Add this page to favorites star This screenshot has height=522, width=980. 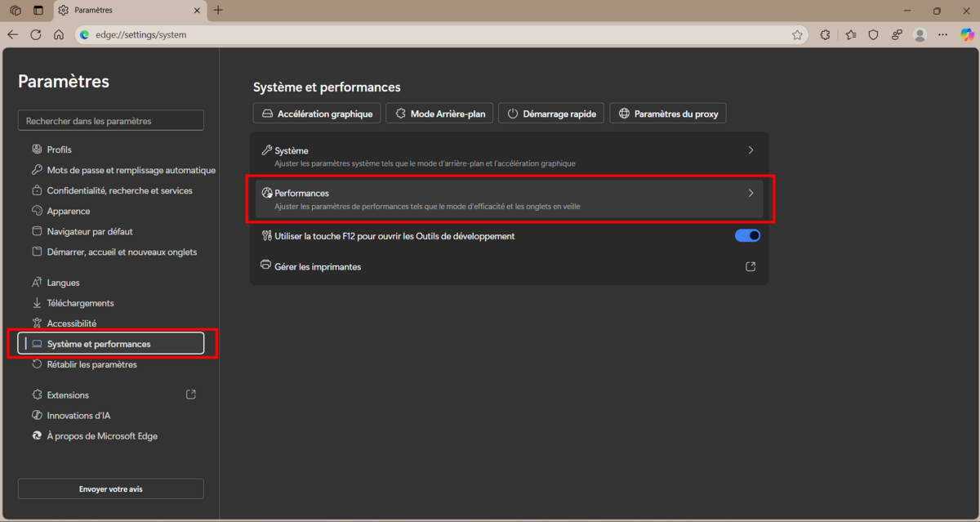point(797,35)
